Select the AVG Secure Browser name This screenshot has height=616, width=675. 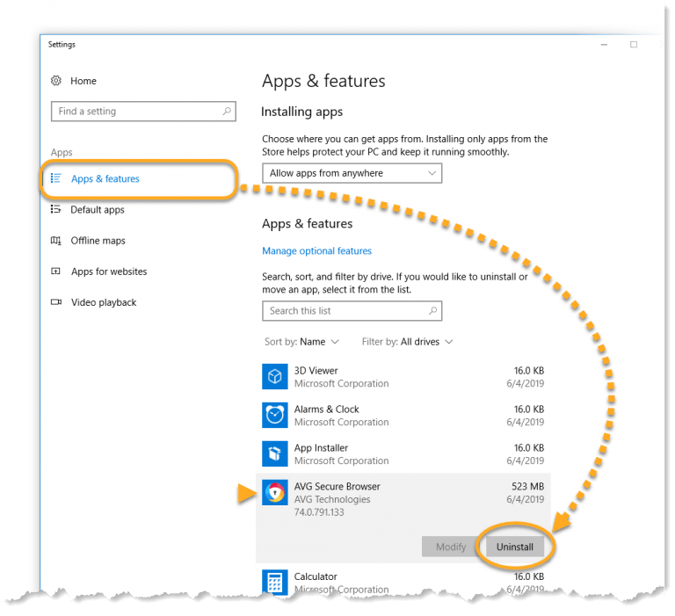[337, 487]
